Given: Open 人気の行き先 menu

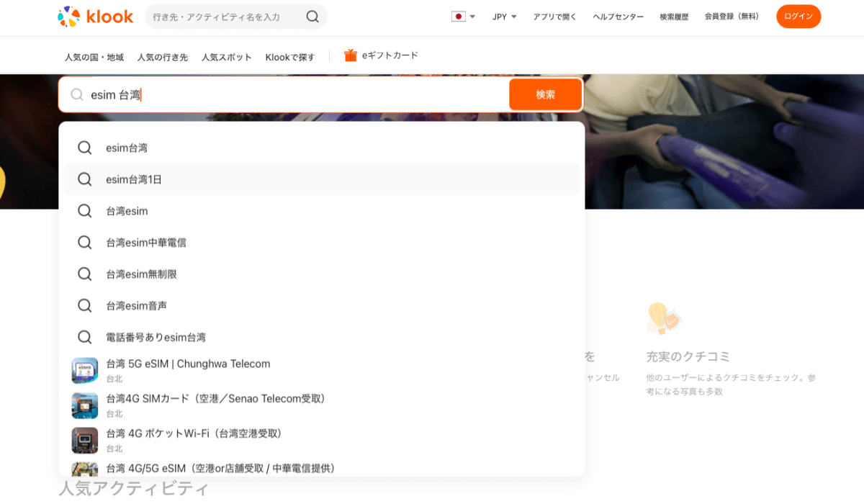Looking at the screenshot, I should click(x=162, y=57).
